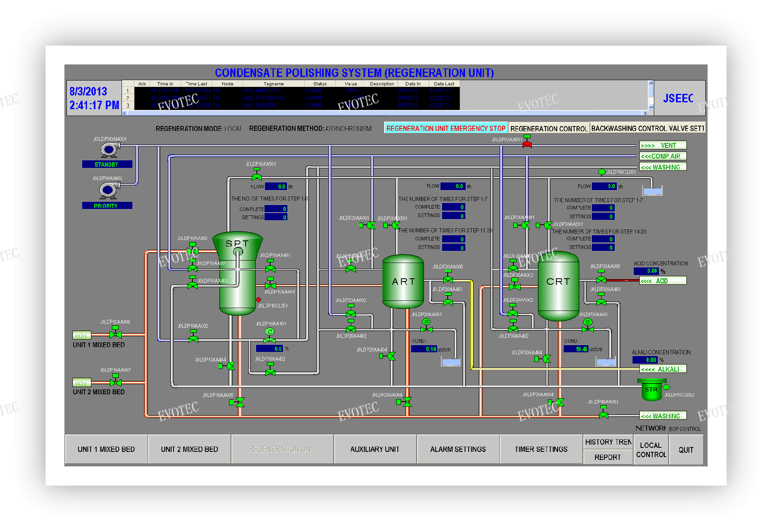Open REGENERATION CONTROL panel
The height and width of the screenshot is (532, 773).
click(x=549, y=128)
